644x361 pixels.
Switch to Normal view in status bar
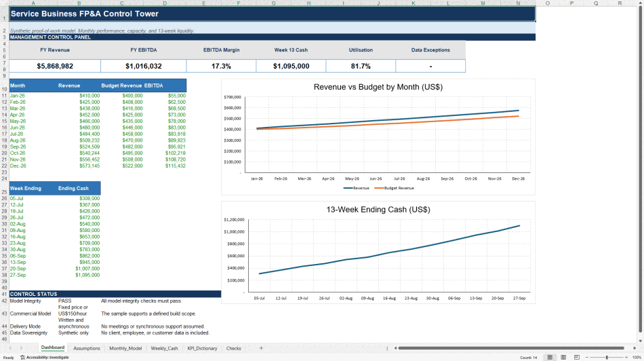[550, 358]
